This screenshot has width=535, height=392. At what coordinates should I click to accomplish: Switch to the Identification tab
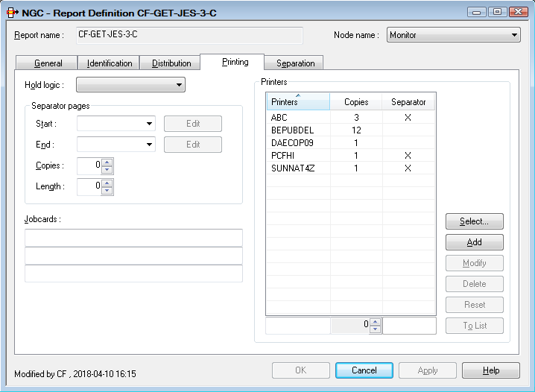click(109, 63)
